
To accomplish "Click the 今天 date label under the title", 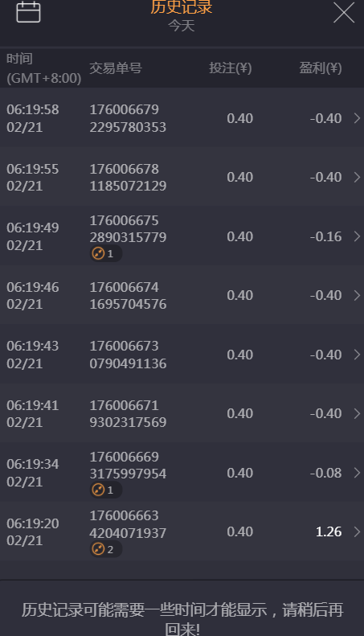I will click(x=181, y=26).
